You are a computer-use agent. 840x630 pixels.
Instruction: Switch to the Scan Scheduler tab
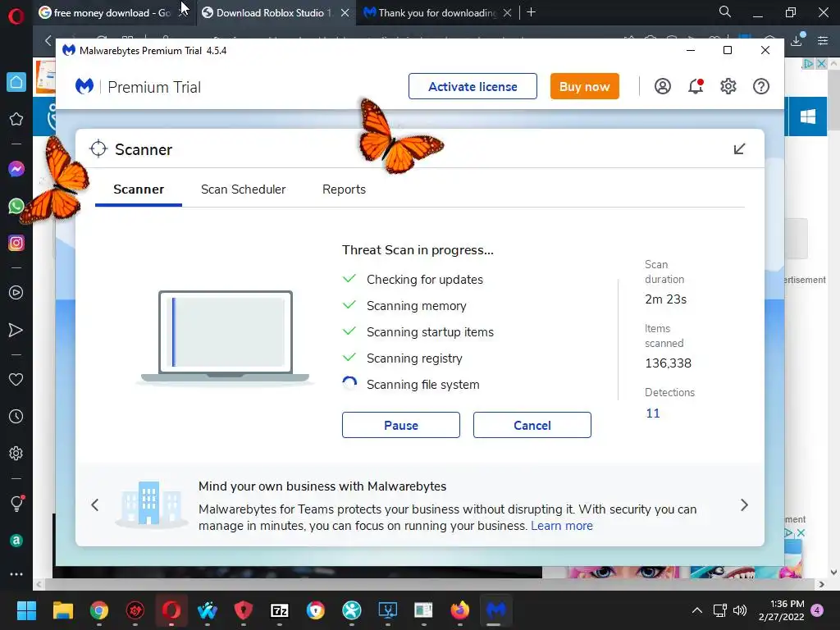pos(243,189)
